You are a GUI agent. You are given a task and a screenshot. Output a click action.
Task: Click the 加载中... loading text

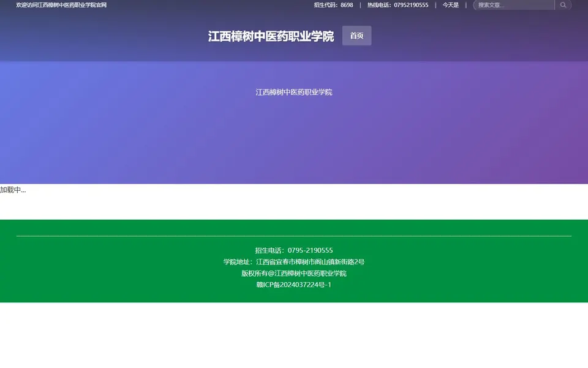click(13, 190)
